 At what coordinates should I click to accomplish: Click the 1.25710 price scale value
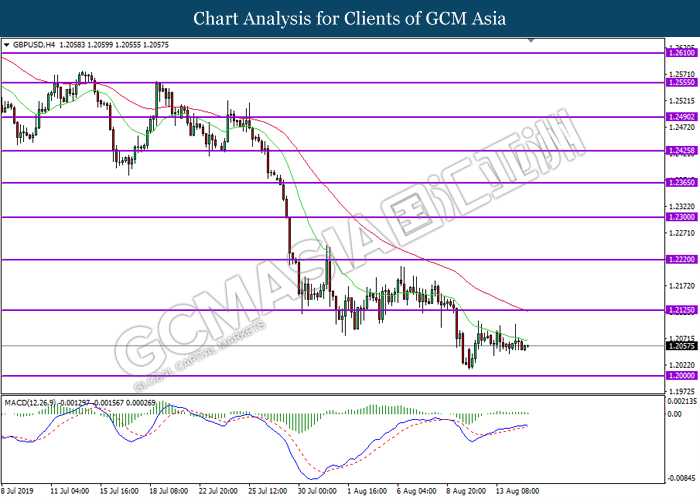(x=682, y=74)
